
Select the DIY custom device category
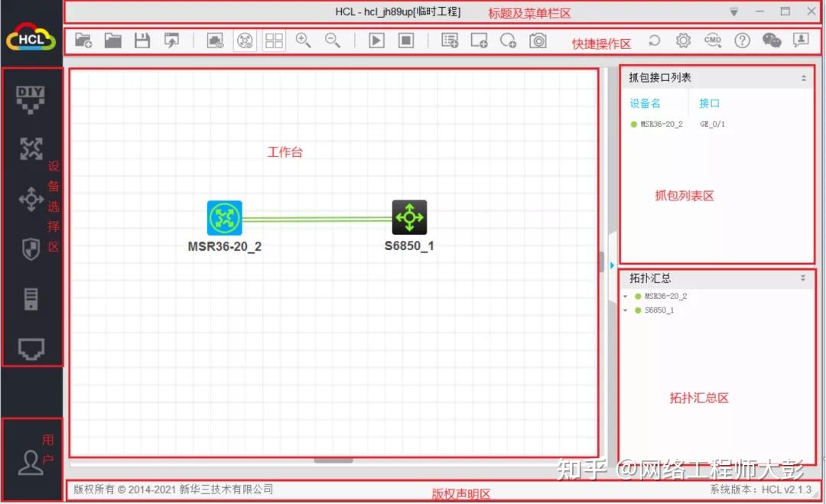point(31,98)
